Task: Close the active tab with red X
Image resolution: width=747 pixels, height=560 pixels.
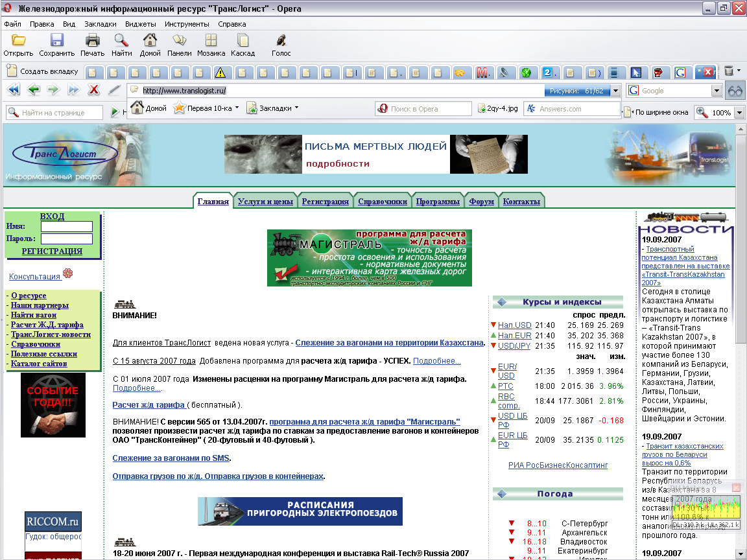Action: [708, 72]
